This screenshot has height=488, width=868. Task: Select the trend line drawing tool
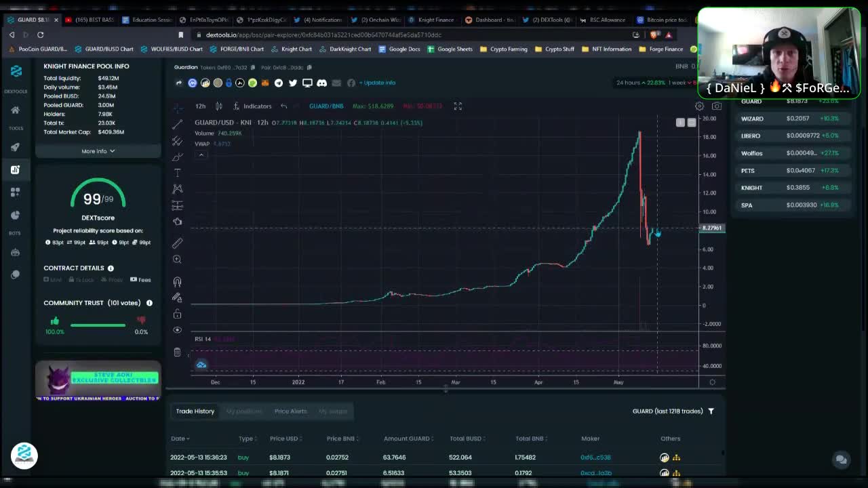point(177,125)
